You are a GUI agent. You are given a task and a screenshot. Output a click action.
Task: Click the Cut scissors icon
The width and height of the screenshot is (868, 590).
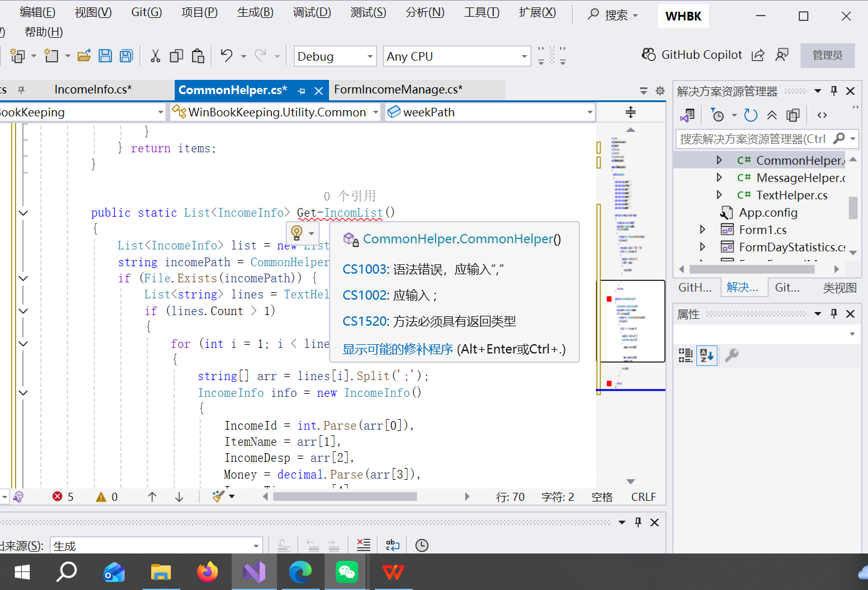(x=156, y=56)
